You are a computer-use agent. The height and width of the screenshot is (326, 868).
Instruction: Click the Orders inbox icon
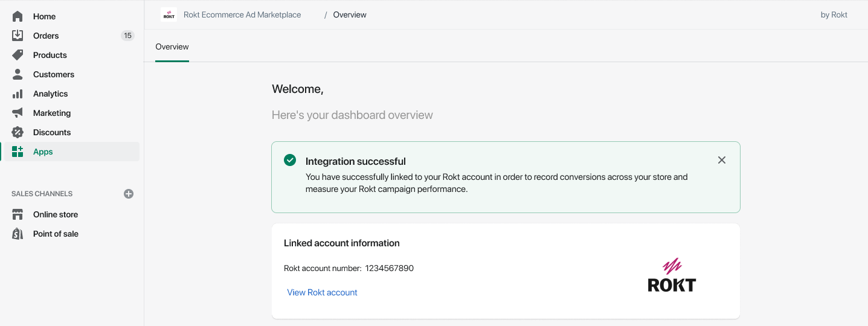click(18, 36)
